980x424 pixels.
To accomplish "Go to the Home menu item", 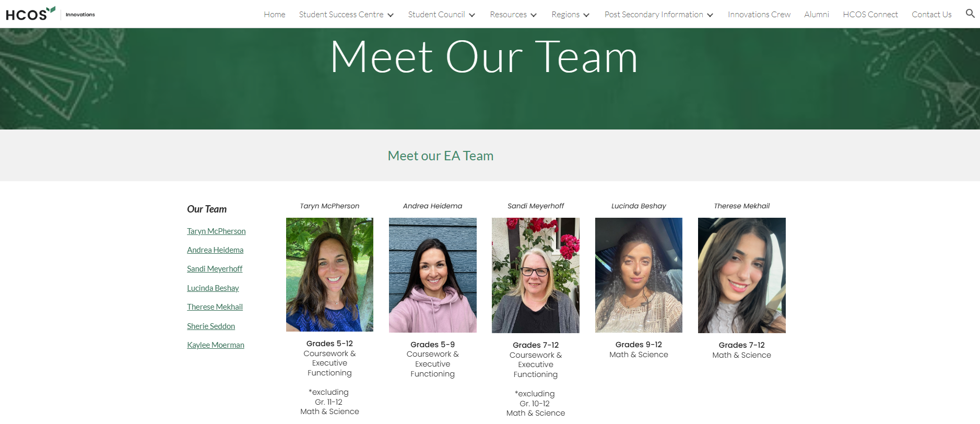I will coord(275,15).
